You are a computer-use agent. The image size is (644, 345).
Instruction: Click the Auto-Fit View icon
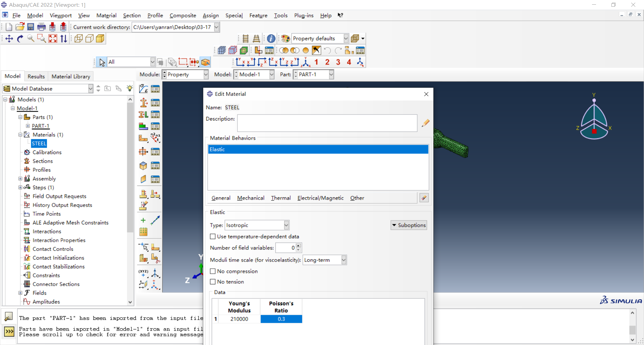(53, 39)
